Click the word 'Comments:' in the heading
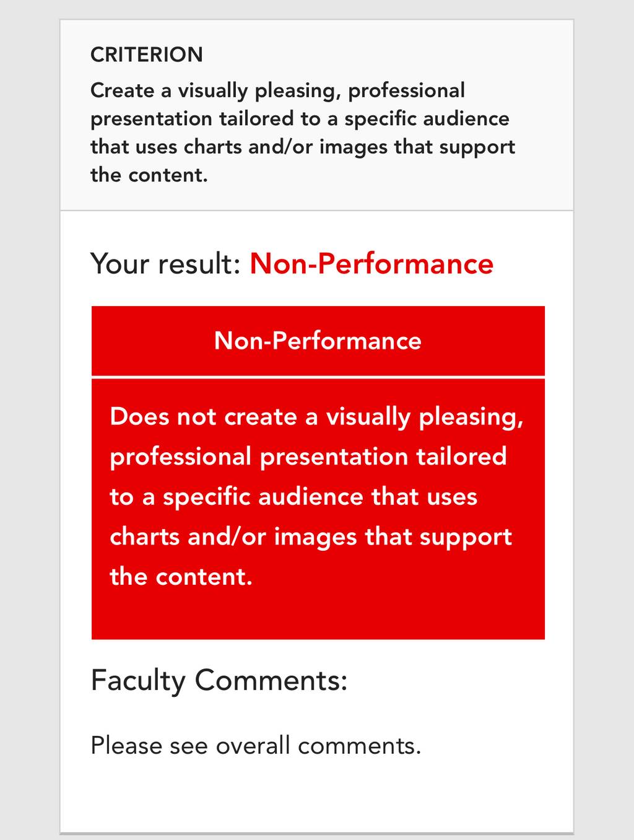Screen dimensions: 634x840 coord(271,680)
